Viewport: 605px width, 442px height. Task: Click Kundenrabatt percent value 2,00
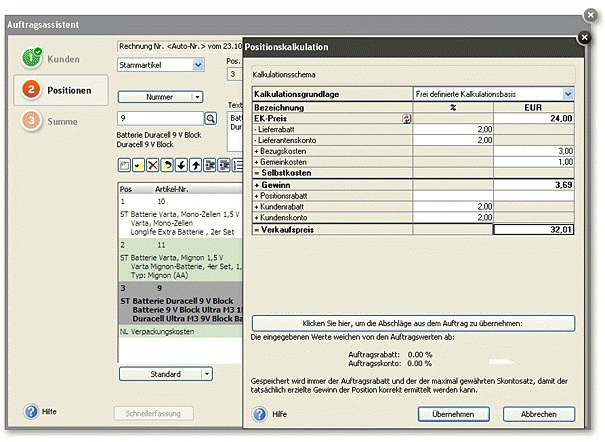click(453, 206)
